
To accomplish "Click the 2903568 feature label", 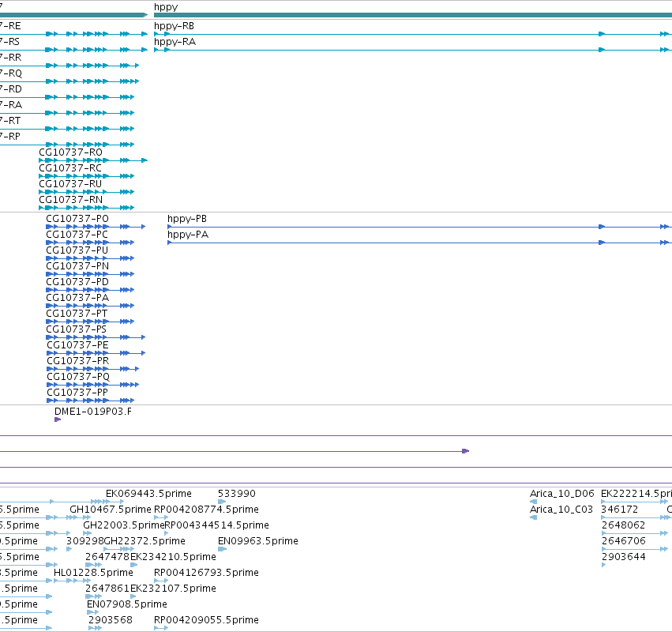I will 111,621.
